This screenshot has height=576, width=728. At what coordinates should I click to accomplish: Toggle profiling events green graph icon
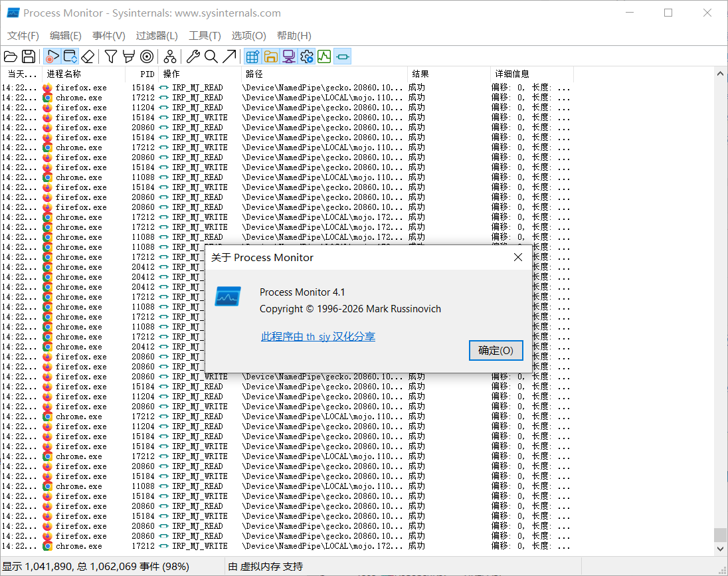[x=324, y=56]
